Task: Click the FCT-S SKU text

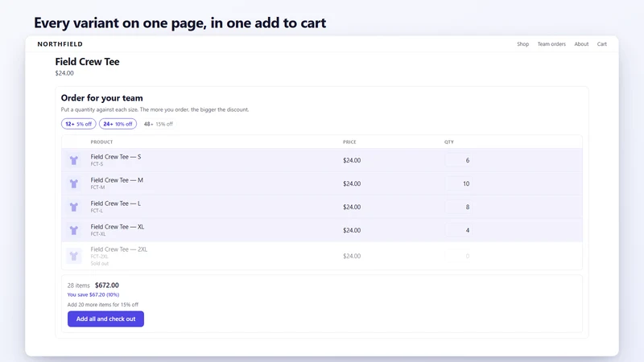Action: coord(97,164)
